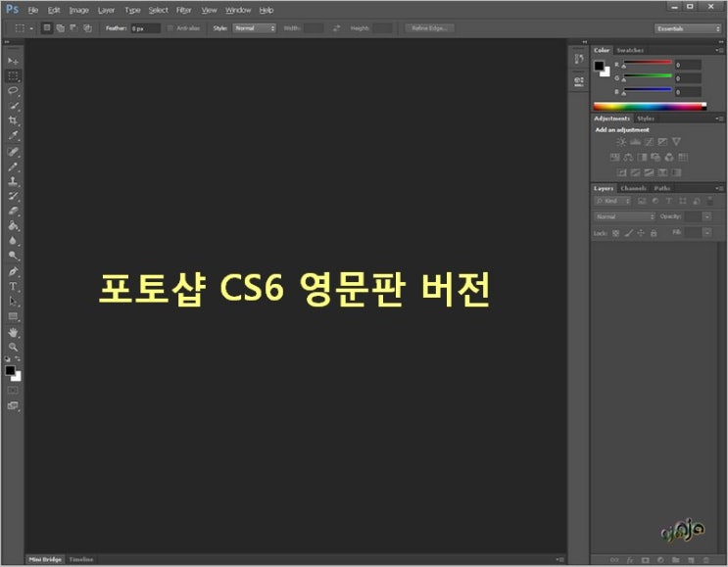Reset default foreground and background colors
Image resolution: width=728 pixels, height=567 pixels.
pos(8,358)
